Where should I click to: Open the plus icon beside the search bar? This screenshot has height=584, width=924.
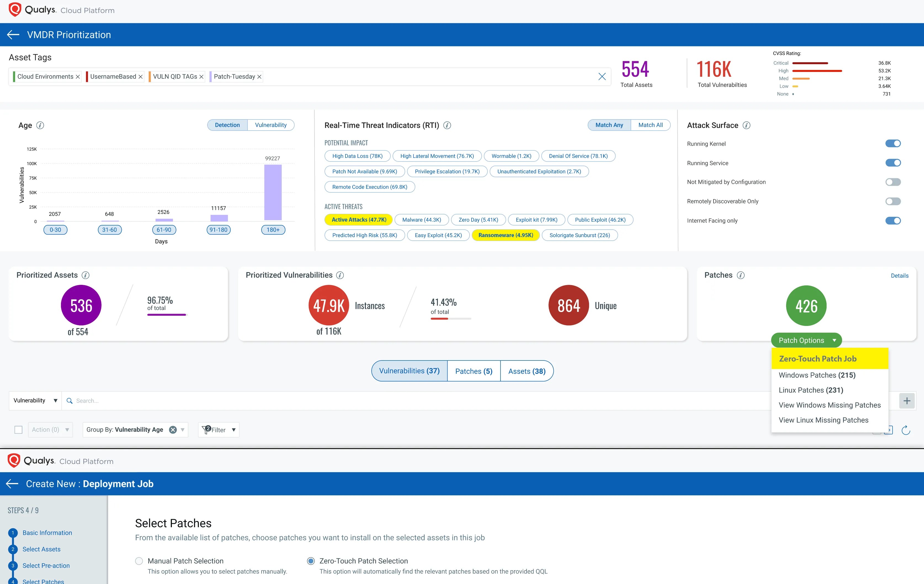(907, 400)
